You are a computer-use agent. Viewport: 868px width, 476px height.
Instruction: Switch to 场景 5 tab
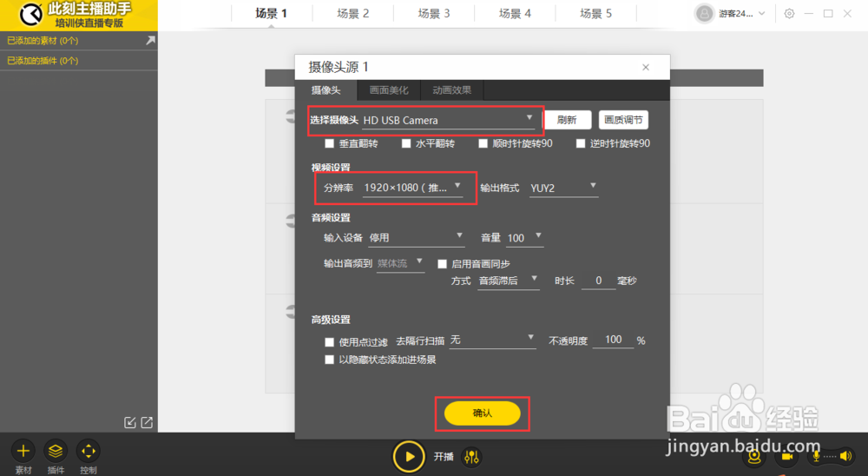click(595, 13)
